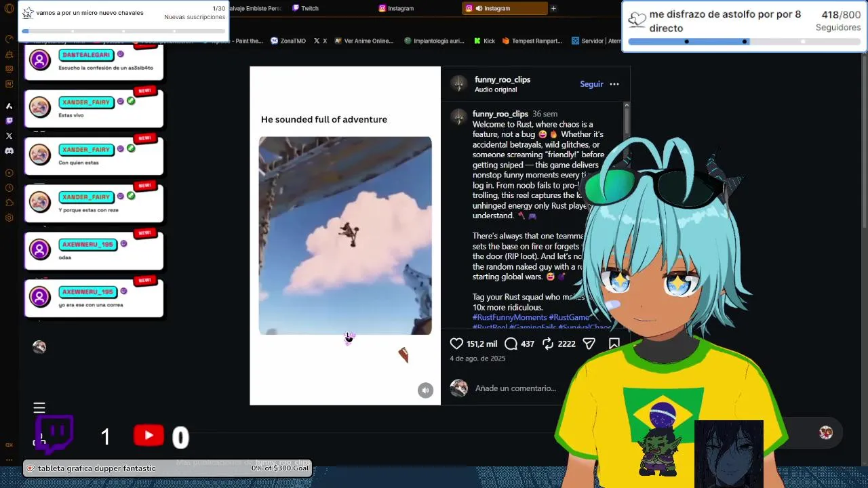Click AXEWNERU_195 avatar beside 'odaa' message
Viewport: 868px width, 488px height.
click(x=39, y=249)
